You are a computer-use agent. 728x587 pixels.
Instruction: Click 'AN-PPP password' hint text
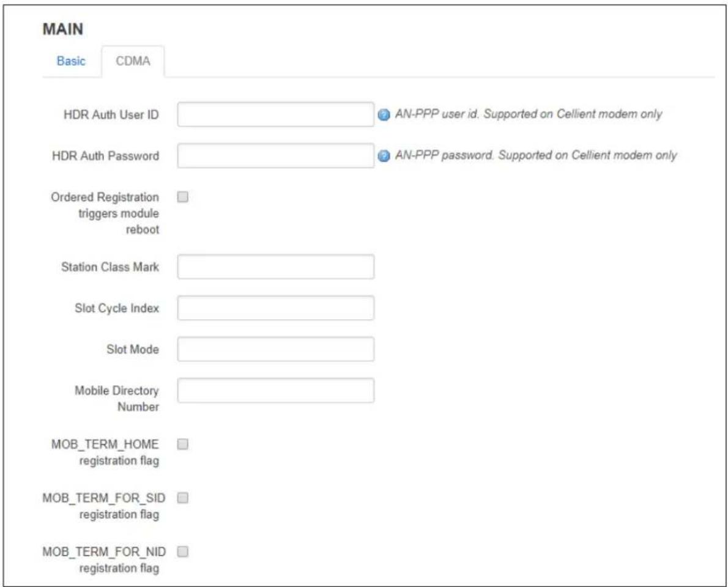click(x=536, y=155)
